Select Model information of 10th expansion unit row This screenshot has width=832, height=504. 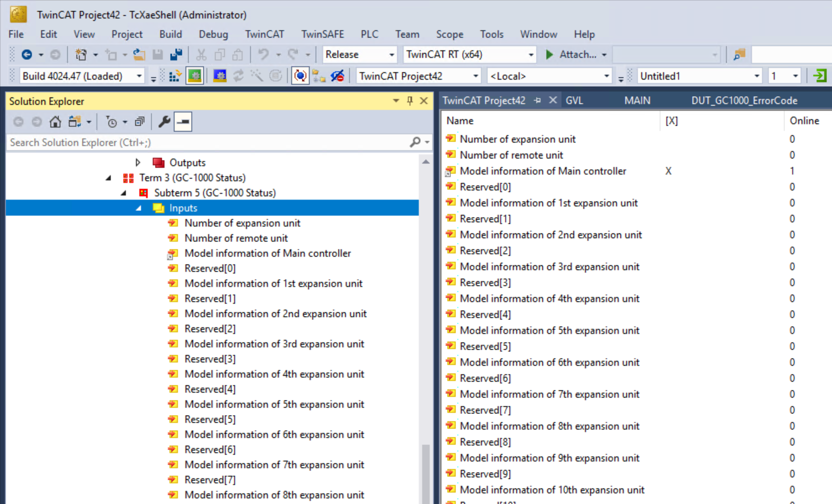(x=552, y=490)
